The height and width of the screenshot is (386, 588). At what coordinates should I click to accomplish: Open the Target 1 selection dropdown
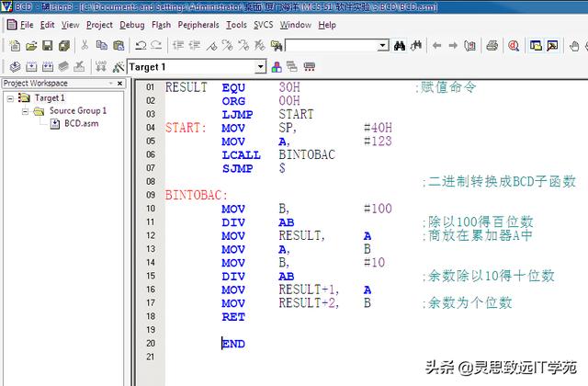coord(260,67)
